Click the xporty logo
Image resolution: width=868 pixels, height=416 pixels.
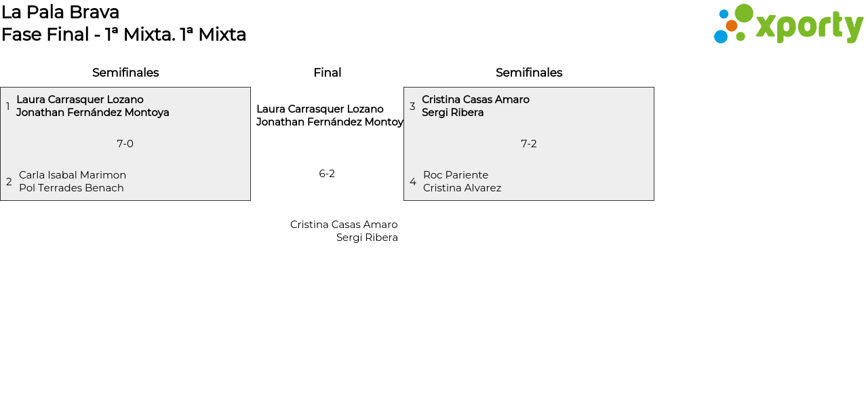[x=788, y=24]
